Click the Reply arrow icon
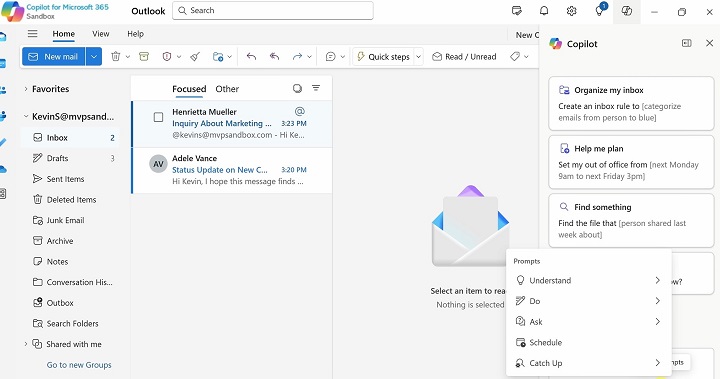 (x=251, y=57)
